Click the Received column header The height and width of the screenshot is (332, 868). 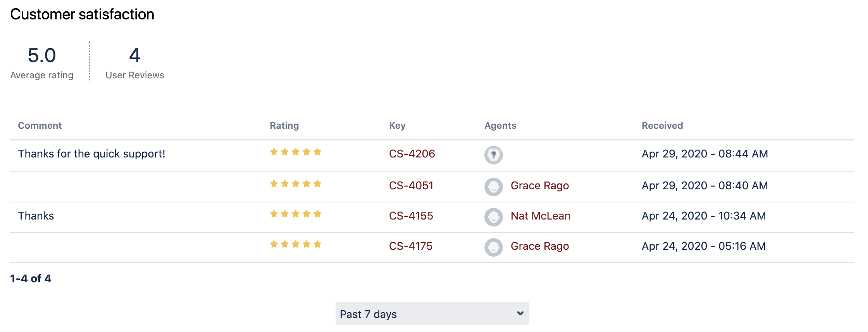point(662,126)
